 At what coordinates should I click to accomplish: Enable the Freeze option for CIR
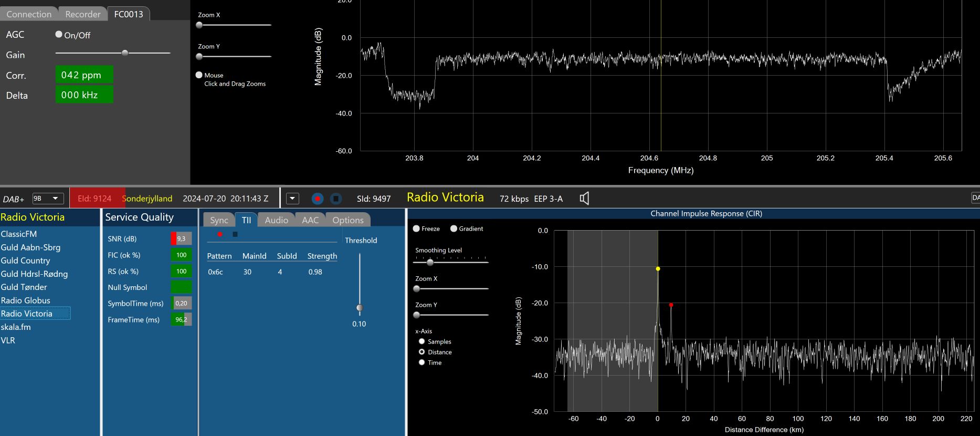pyautogui.click(x=416, y=229)
